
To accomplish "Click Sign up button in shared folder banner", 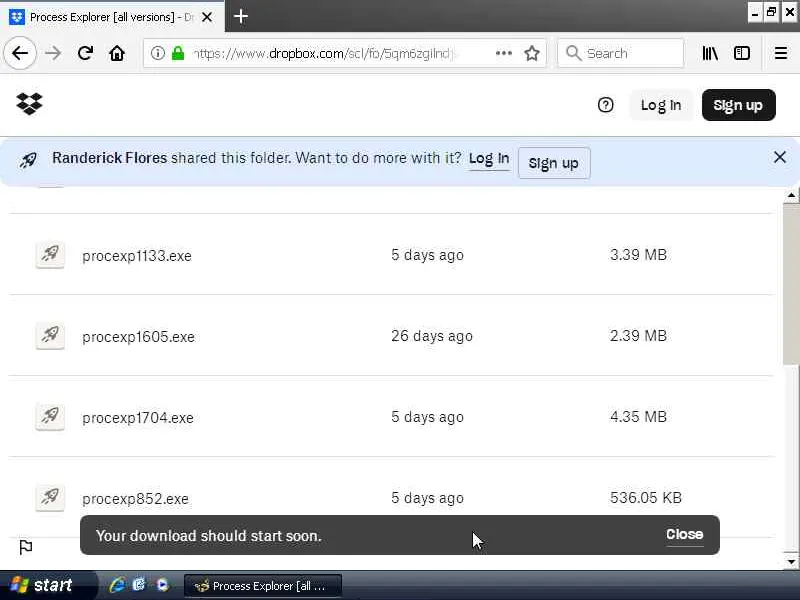I will point(554,163).
